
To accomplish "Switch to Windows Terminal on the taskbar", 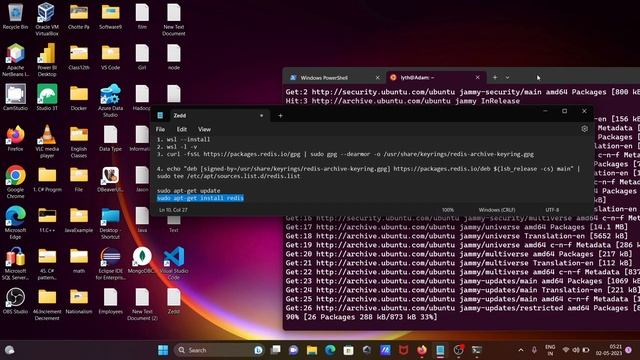I will pyautogui.click(x=476, y=350).
